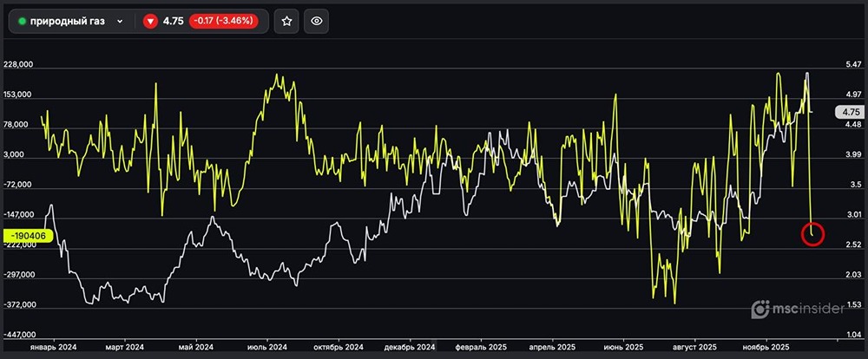868x359 pixels.
Task: Click the 2.03 right axis value
Action: 854,275
